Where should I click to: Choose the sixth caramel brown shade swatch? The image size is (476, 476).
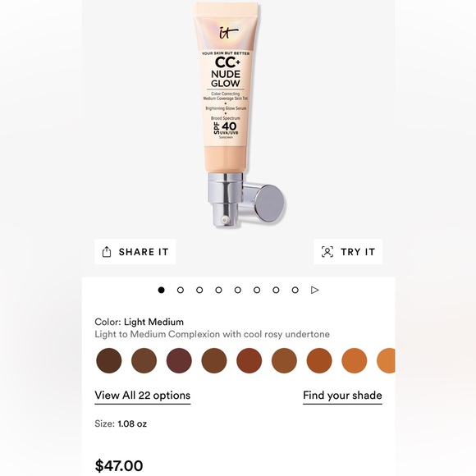(284, 360)
